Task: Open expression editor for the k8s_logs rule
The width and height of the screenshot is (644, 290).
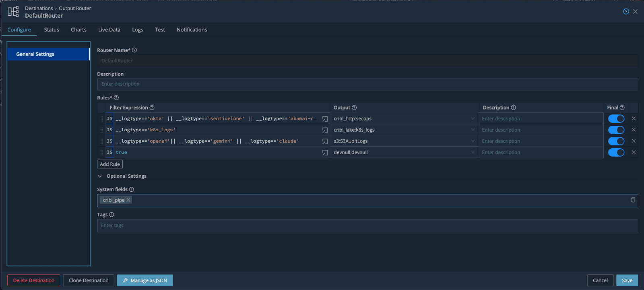Action: [x=325, y=130]
